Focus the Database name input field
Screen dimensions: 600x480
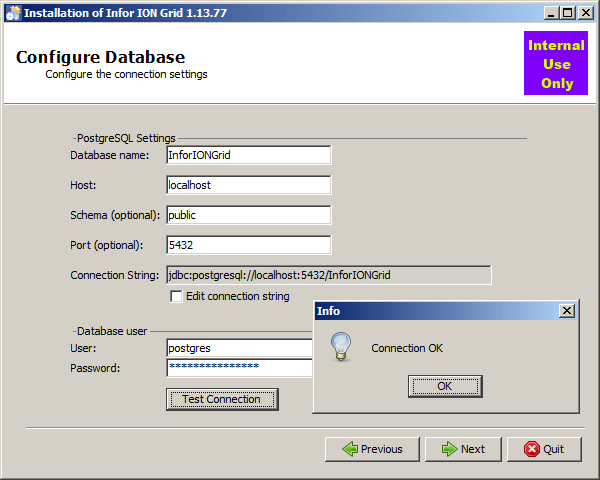pos(248,155)
